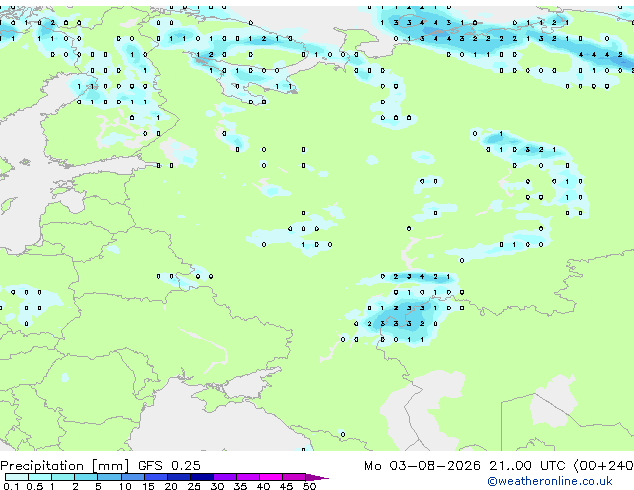This screenshot has height=490, width=634.
Task: Click the 25–30 mm navy swatch
Action: coord(202,477)
